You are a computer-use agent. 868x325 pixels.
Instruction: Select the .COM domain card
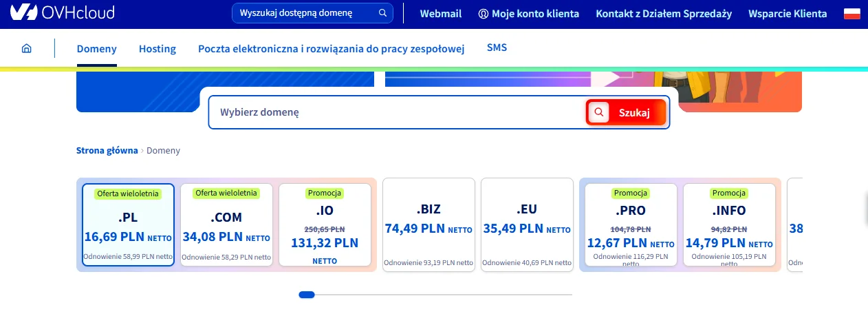click(226, 224)
